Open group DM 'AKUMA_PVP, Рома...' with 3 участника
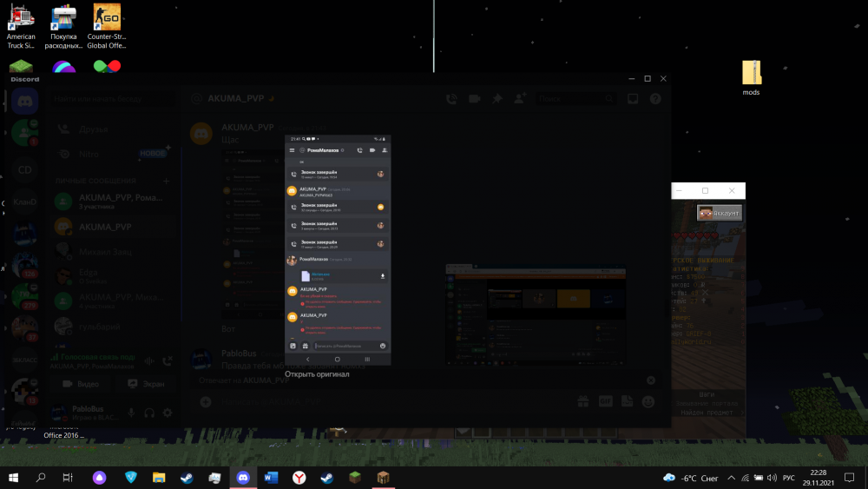Viewport: 868px width, 489px height. pyautogui.click(x=113, y=202)
